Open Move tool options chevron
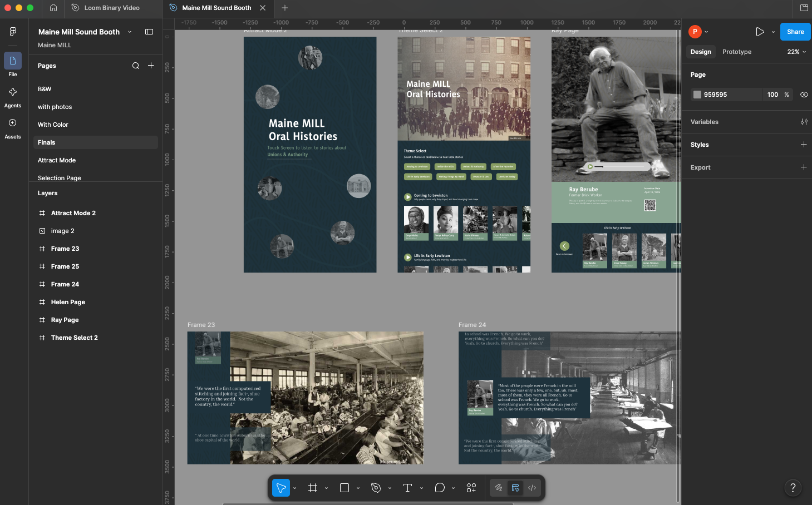812x505 pixels. click(294, 488)
